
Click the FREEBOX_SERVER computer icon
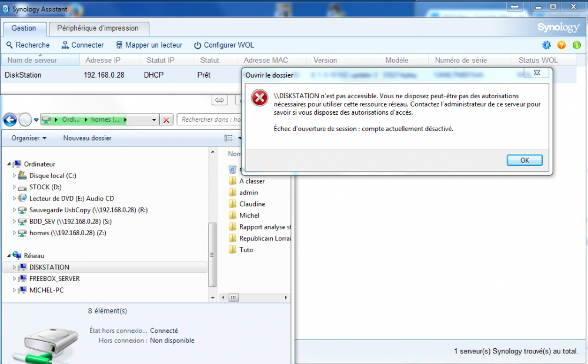22,279
